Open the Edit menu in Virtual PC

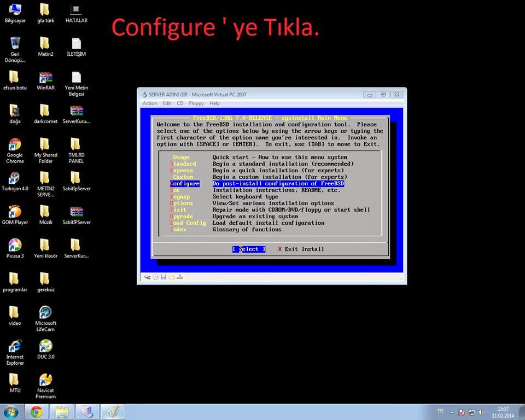[167, 103]
